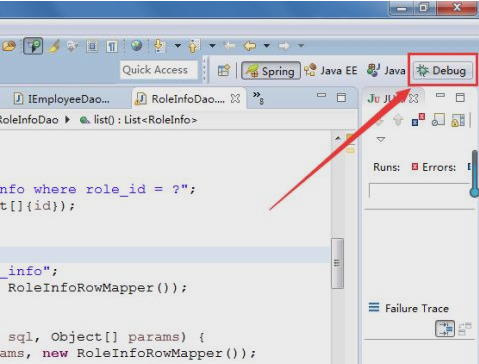Click the Failure Trace icon
The image size is (479, 364).
tap(374, 307)
